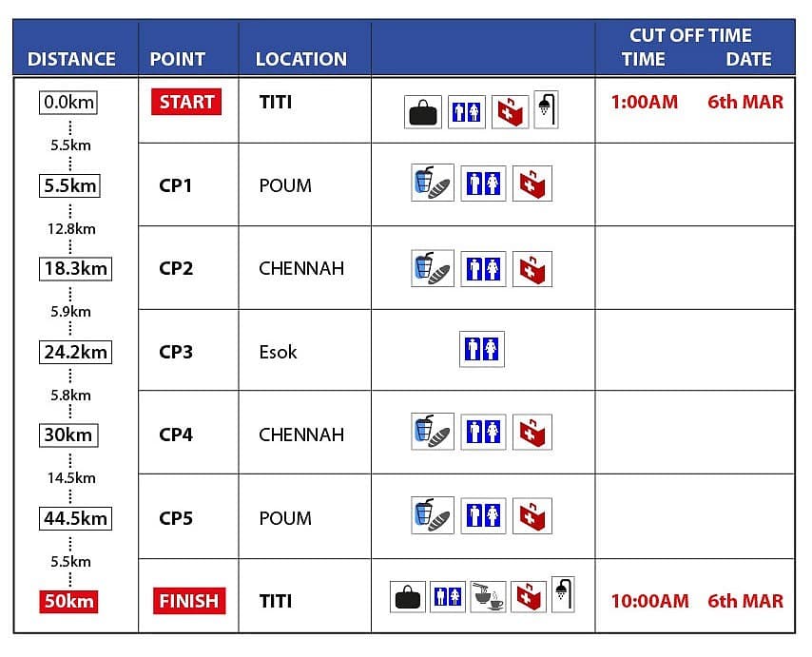The height and width of the screenshot is (657, 812).
Task: Click the 10:00AM cut off time
Action: pos(649,601)
